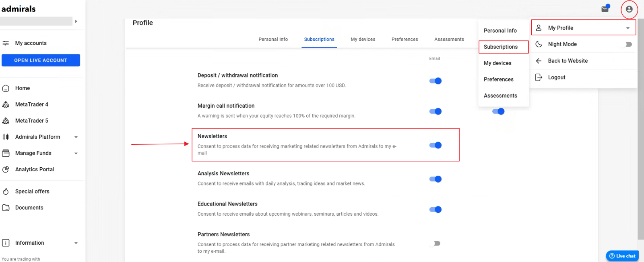The width and height of the screenshot is (644, 262).
Task: Disable the Newsletters email toggle
Action: coord(436,145)
